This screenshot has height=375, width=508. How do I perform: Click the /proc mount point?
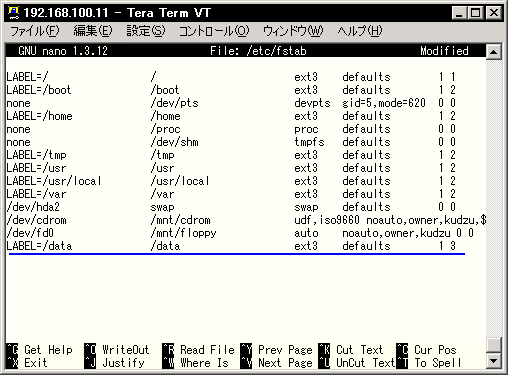pos(165,129)
